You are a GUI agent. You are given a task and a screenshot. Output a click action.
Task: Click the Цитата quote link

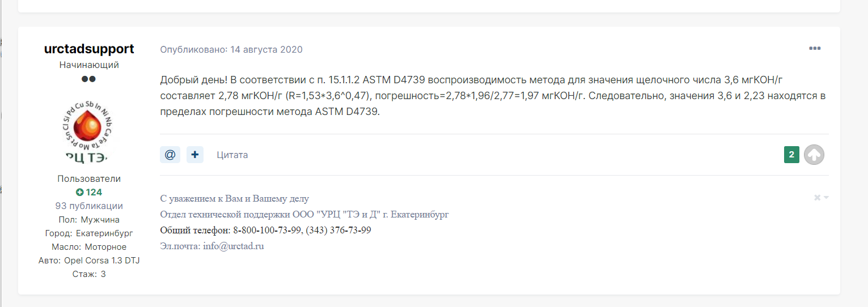(x=232, y=155)
